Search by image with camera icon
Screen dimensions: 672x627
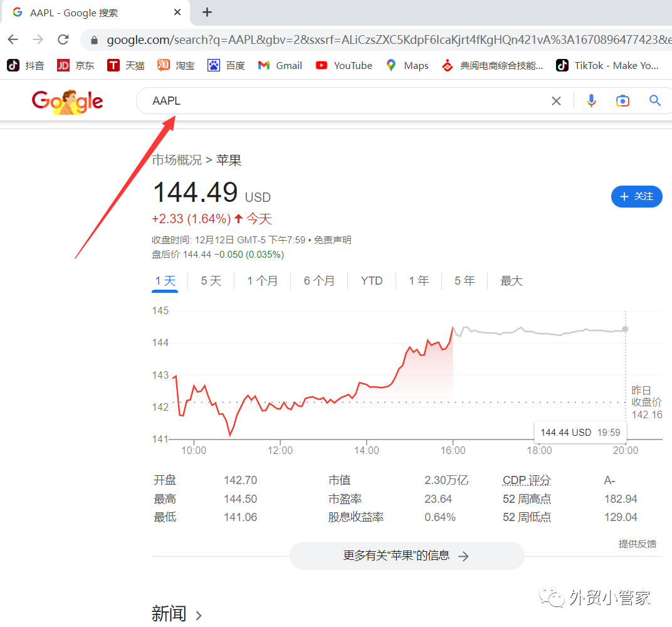click(622, 101)
